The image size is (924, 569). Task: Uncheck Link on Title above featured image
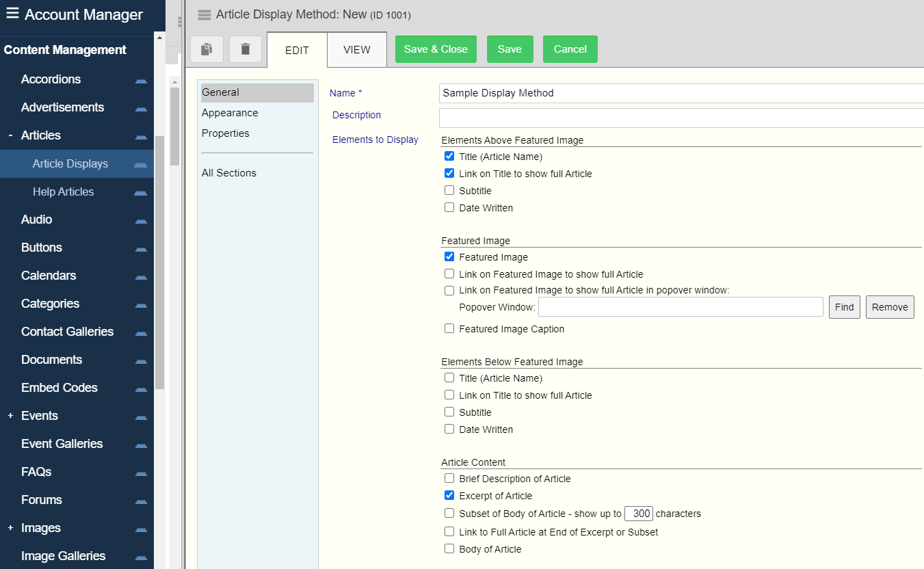coord(449,174)
